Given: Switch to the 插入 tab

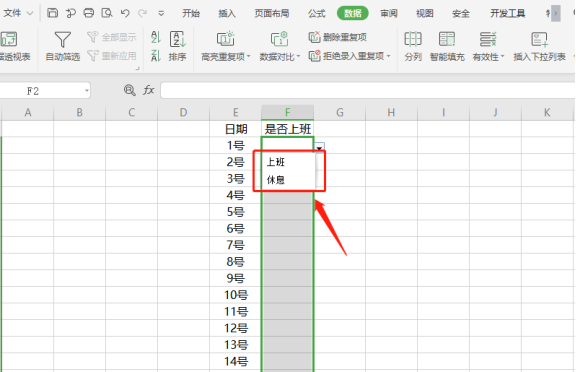Looking at the screenshot, I should click(227, 14).
